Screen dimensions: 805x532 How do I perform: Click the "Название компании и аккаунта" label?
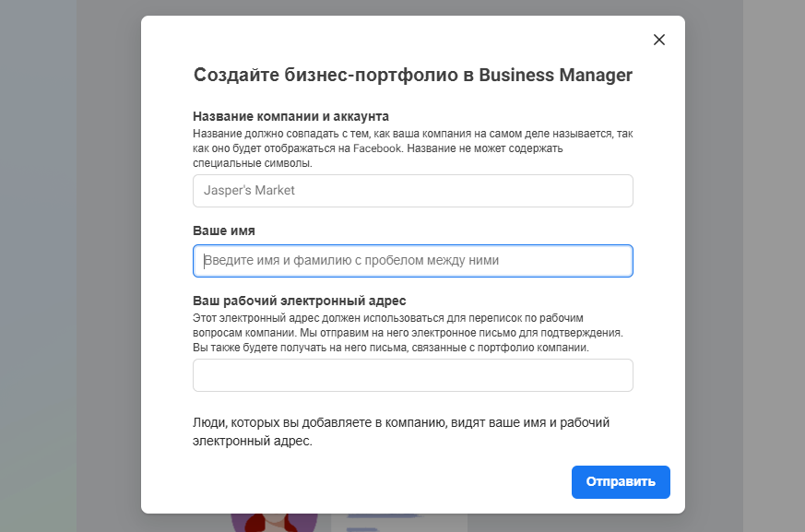click(290, 116)
